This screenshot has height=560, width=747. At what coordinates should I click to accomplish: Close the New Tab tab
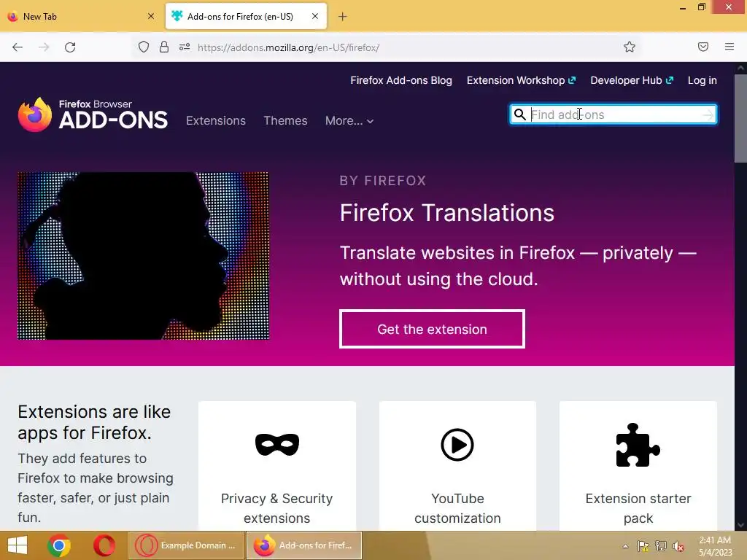(151, 16)
